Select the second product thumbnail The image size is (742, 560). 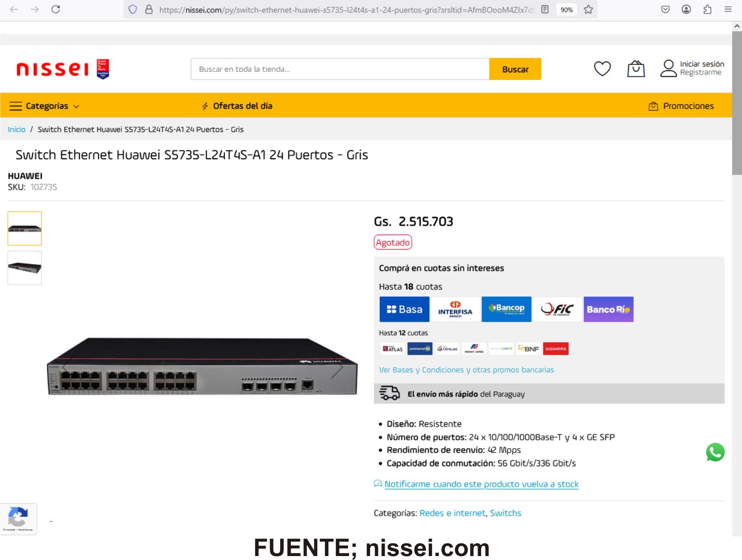pos(25,268)
